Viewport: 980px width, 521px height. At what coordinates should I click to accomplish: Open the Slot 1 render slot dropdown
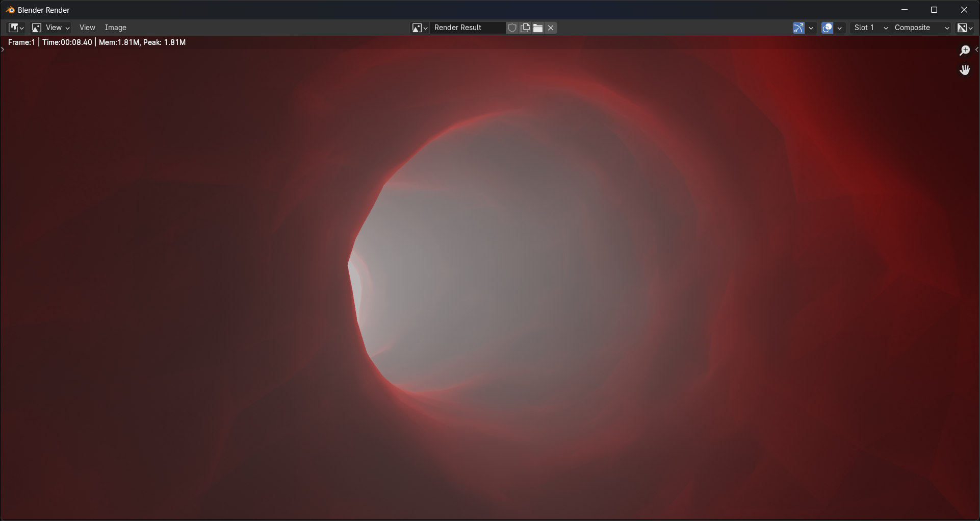870,28
